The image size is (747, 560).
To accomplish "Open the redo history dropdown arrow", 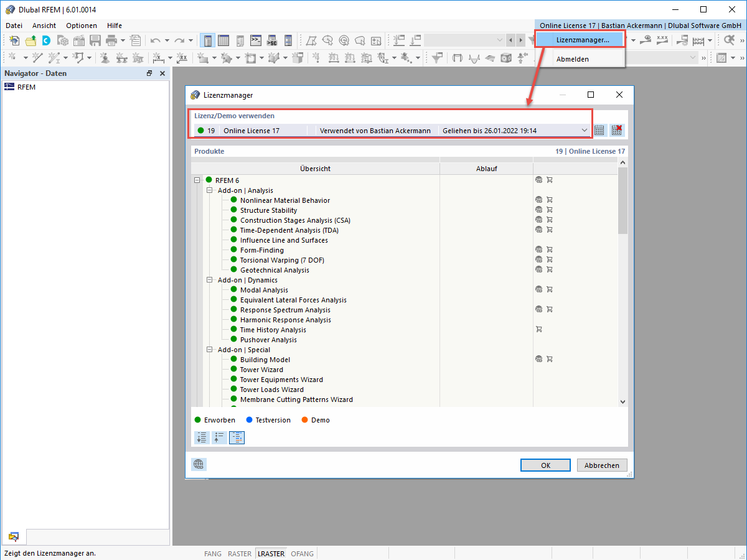I will 191,40.
